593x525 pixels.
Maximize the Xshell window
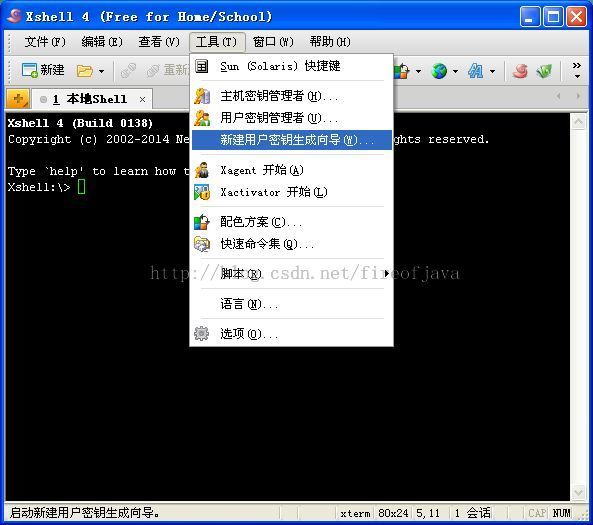click(553, 17)
